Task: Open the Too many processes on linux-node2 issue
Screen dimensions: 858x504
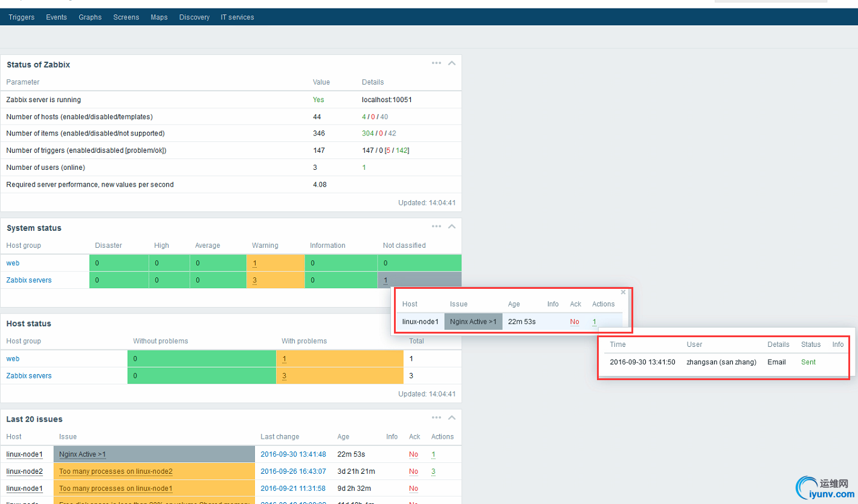Action: (116, 471)
